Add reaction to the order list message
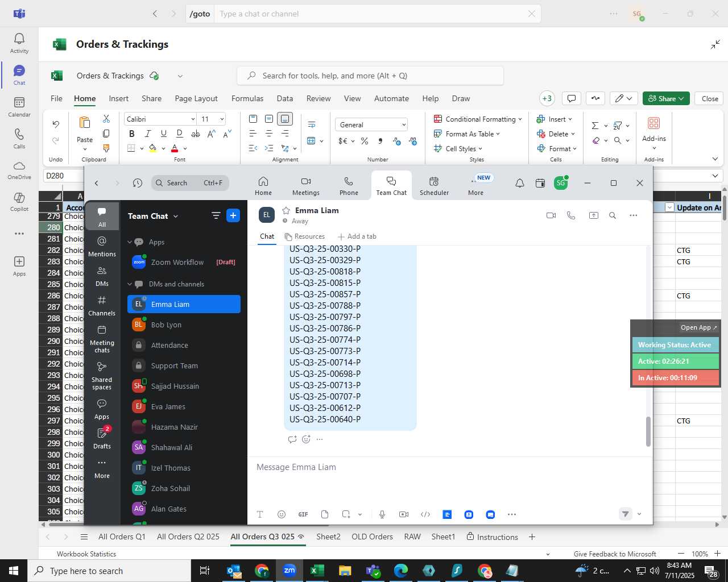728x582 pixels. pyautogui.click(x=306, y=439)
